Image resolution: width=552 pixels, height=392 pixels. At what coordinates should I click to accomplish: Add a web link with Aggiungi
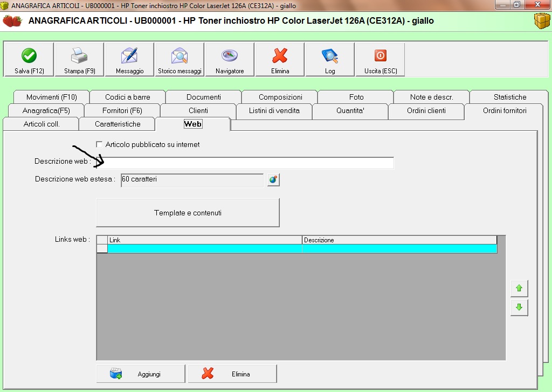[x=141, y=374]
